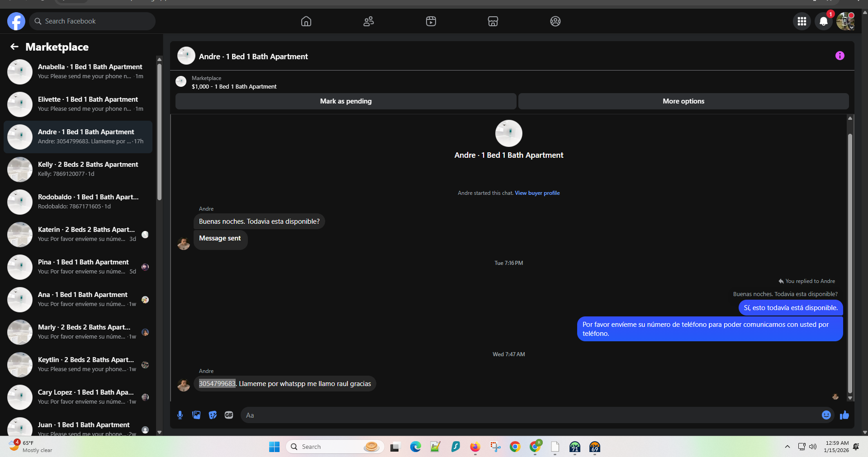
Task: Click the 'Buenas noches' message from Andre
Action: pos(259,221)
